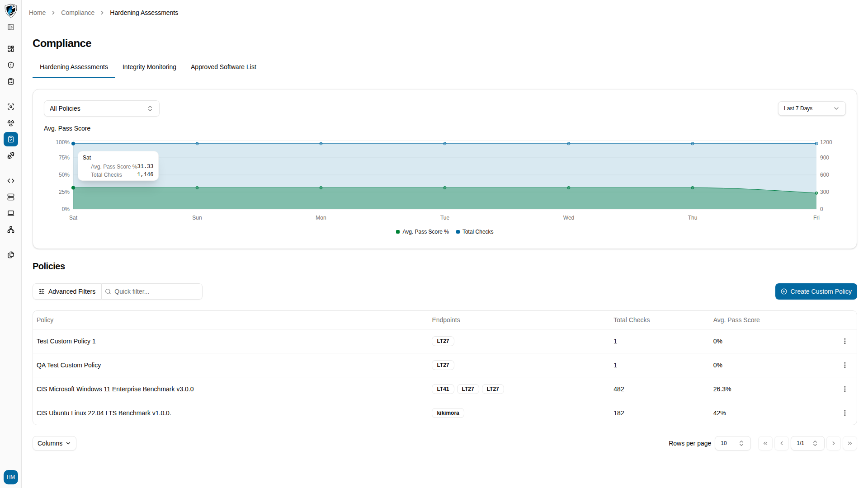The height and width of the screenshot is (488, 868).
Task: Open row actions for CIS Microsoft Windows 11 policy
Action: 844,389
